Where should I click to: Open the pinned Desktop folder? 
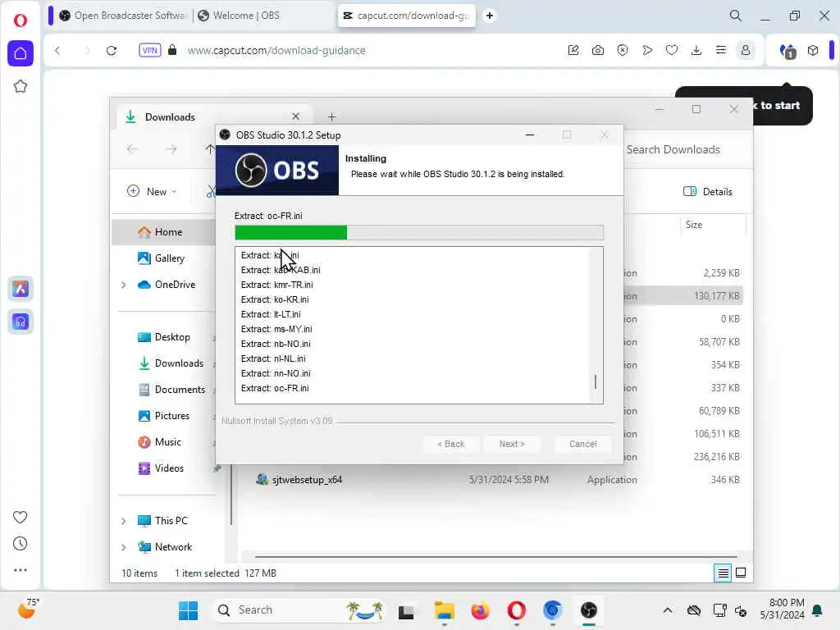pyautogui.click(x=164, y=337)
